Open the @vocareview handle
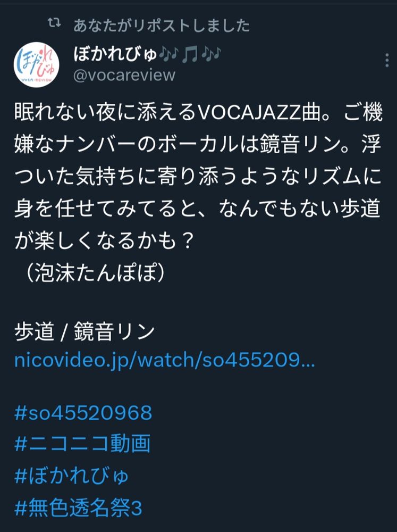Viewport: 397px width, 532px height. tap(124, 75)
